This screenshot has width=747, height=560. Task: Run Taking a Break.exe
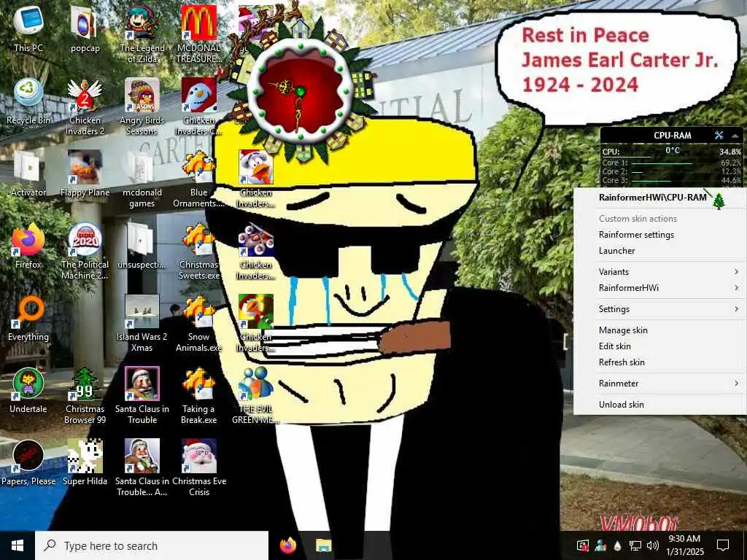[198, 395]
